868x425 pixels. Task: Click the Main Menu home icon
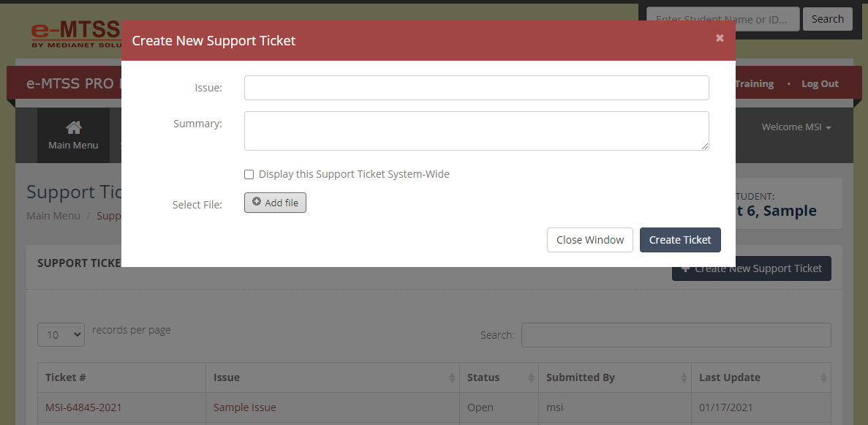click(x=74, y=127)
